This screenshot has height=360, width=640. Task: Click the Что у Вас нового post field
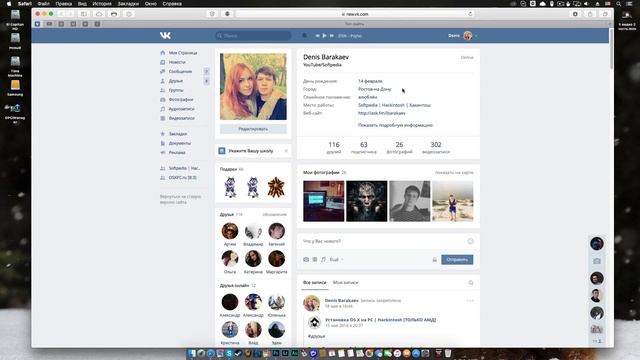(383, 241)
